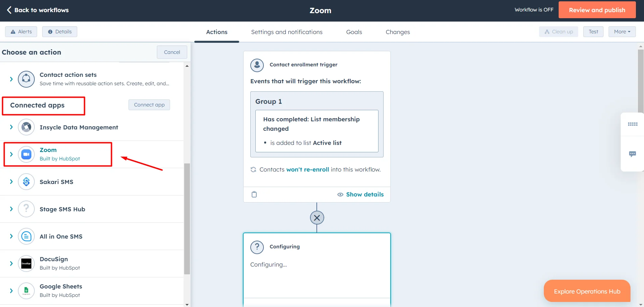Delete the node via the X icon
Viewport: 644px width, 307px height.
click(x=316, y=217)
